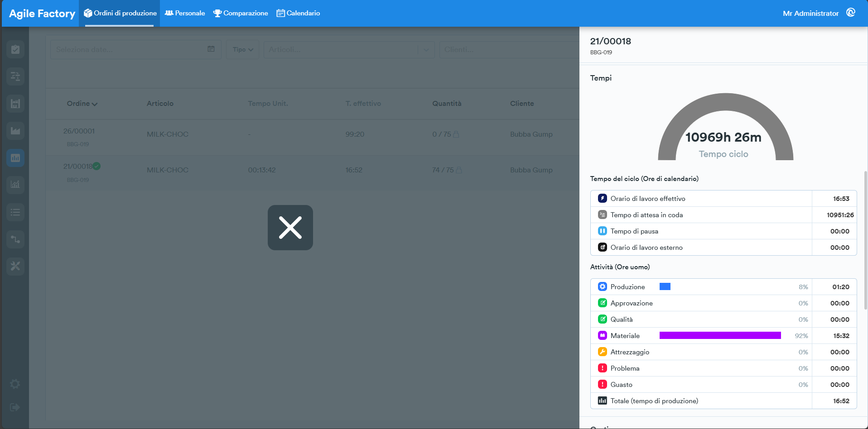This screenshot has width=868, height=429.
Task: Click the Cliente column header
Action: point(522,104)
